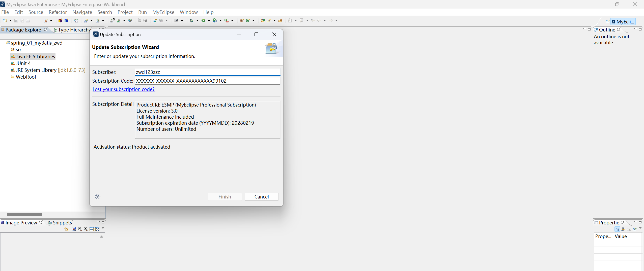This screenshot has width=644, height=271.
Task: Open the Window menu
Action: tap(189, 12)
